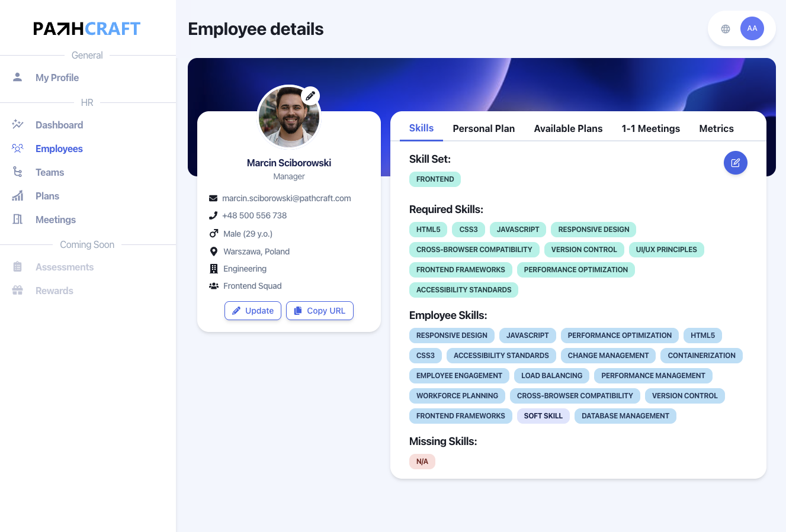
Task: Click the Engineering building icon
Action: (x=214, y=269)
